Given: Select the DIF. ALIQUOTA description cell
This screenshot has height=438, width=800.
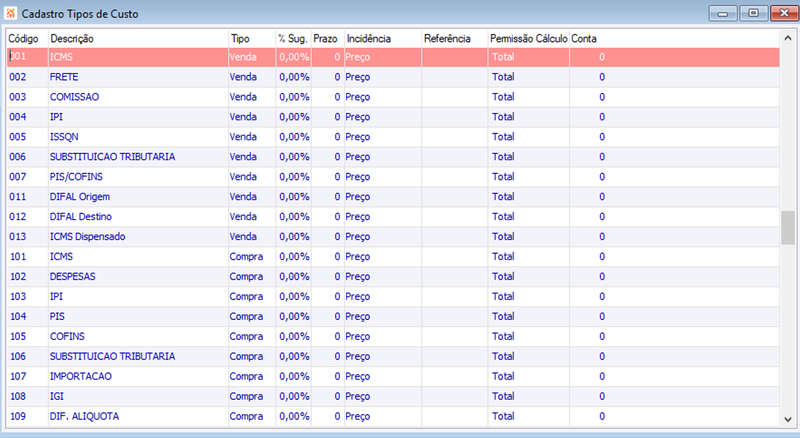Looking at the screenshot, I should [x=138, y=416].
